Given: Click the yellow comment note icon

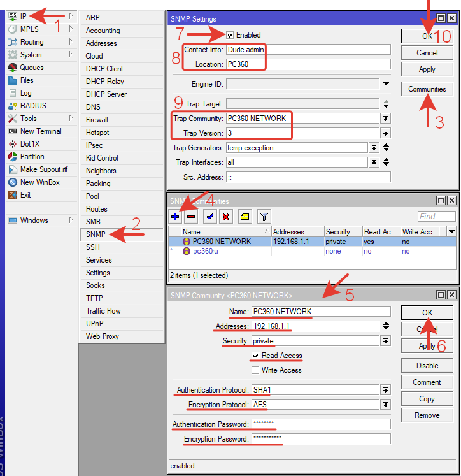Looking at the screenshot, I should tap(245, 217).
